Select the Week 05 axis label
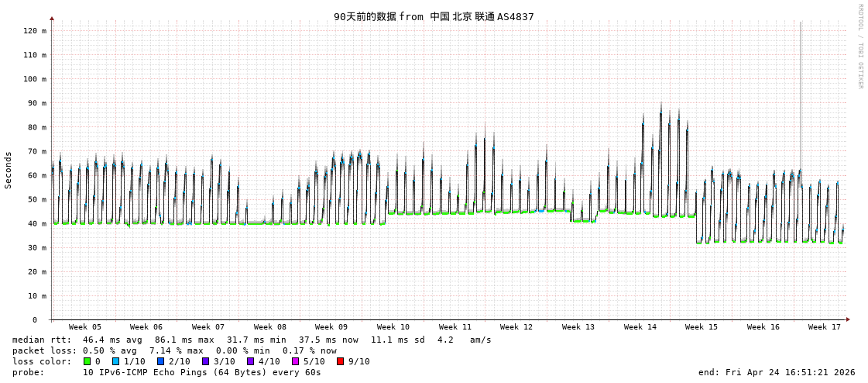This screenshot has width=868, height=383. click(85, 327)
